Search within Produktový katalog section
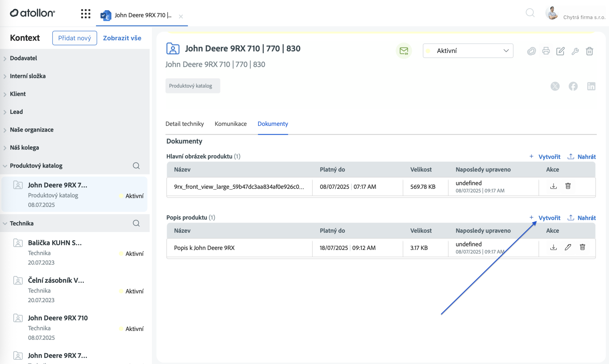Image resolution: width=609 pixels, height=364 pixels. [136, 166]
